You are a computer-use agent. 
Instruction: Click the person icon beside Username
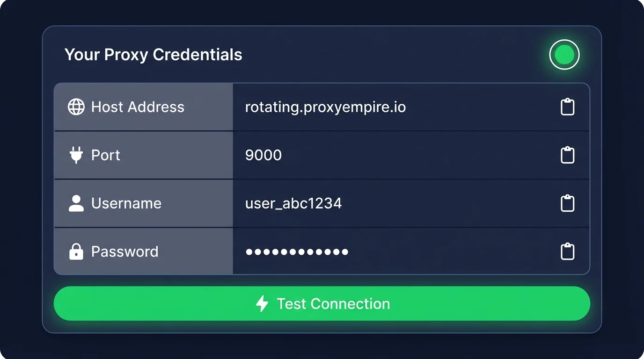pos(76,203)
